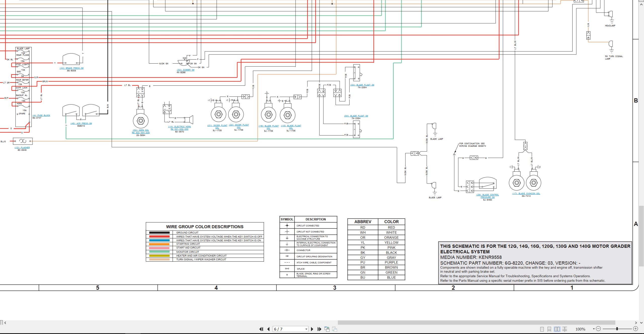Click part number 8D-6946 under flasher
The width and height of the screenshot is (644, 334).
(22, 150)
